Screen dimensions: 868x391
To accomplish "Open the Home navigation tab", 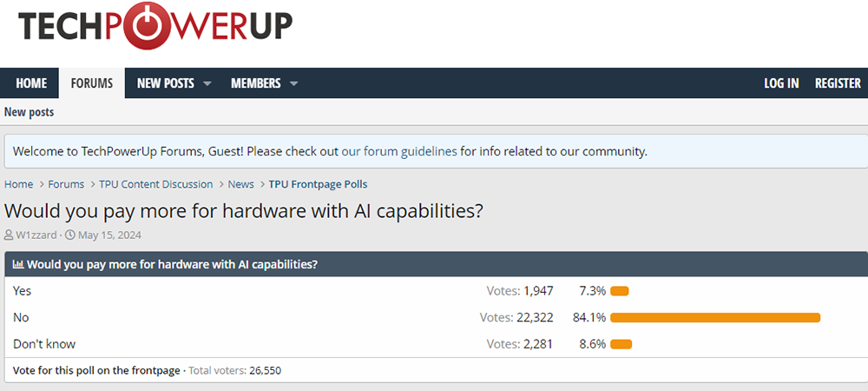I will (x=31, y=83).
